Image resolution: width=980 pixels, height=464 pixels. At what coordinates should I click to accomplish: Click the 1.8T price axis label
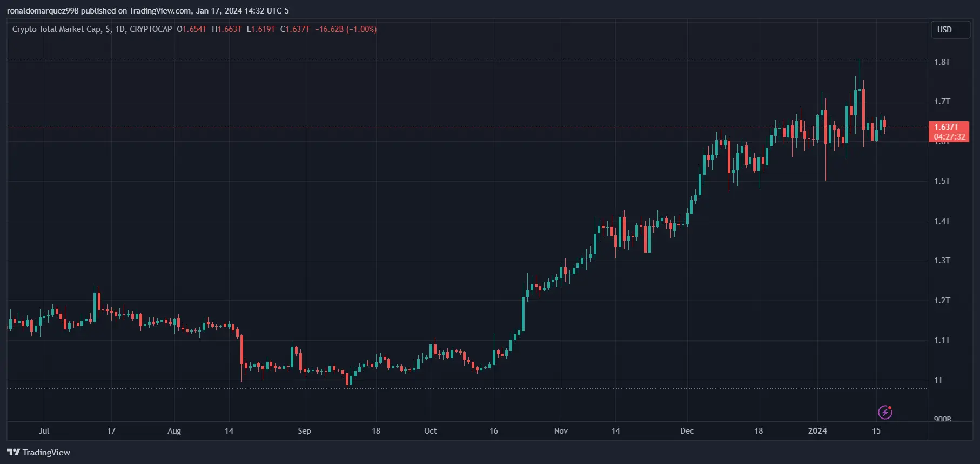[942, 62]
